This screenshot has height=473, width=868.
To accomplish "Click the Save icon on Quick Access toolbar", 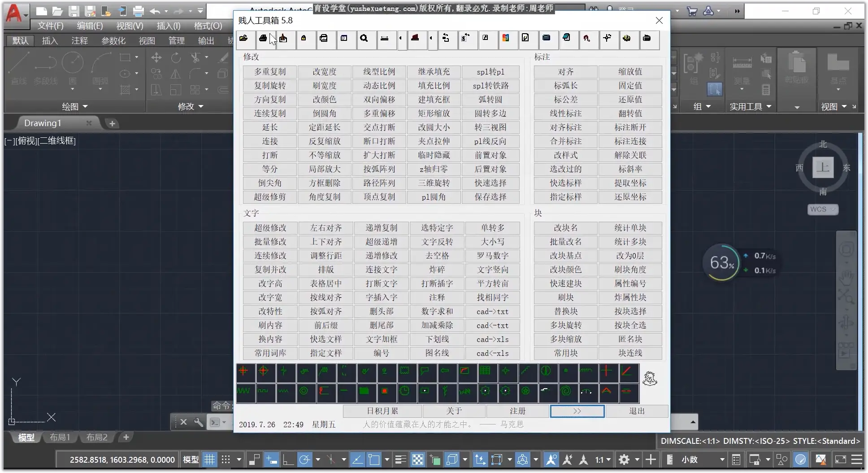I will pos(74,11).
